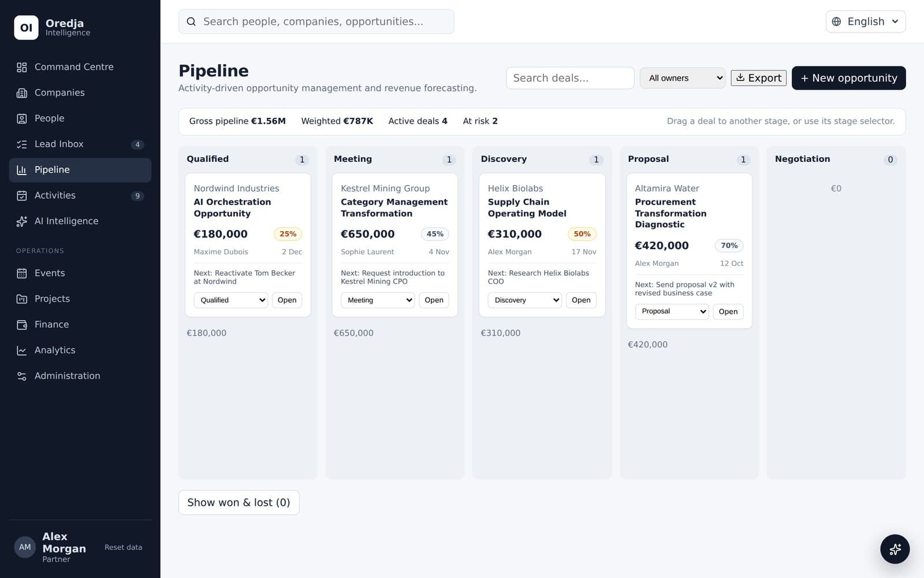924x578 pixels.
Task: Click the Supply Chain Operating Model title
Action: (x=527, y=208)
